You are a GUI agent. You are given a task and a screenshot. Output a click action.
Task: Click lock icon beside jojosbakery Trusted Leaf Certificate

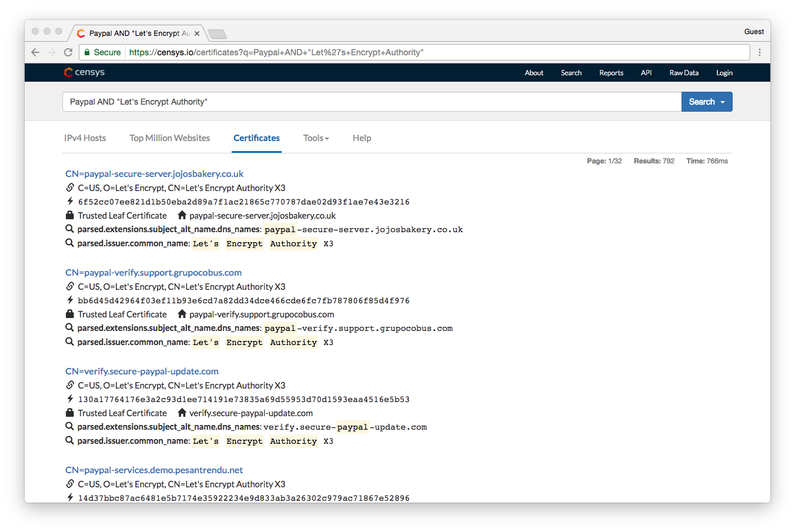pos(70,215)
